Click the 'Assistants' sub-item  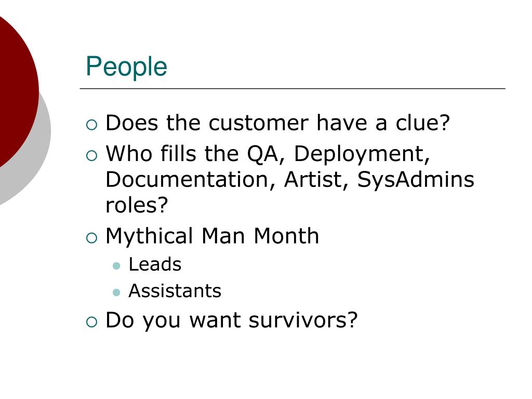pyautogui.click(x=175, y=291)
